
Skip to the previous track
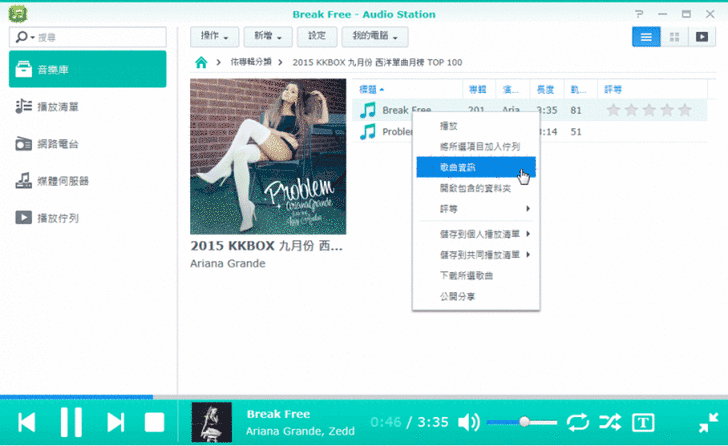pos(26,422)
